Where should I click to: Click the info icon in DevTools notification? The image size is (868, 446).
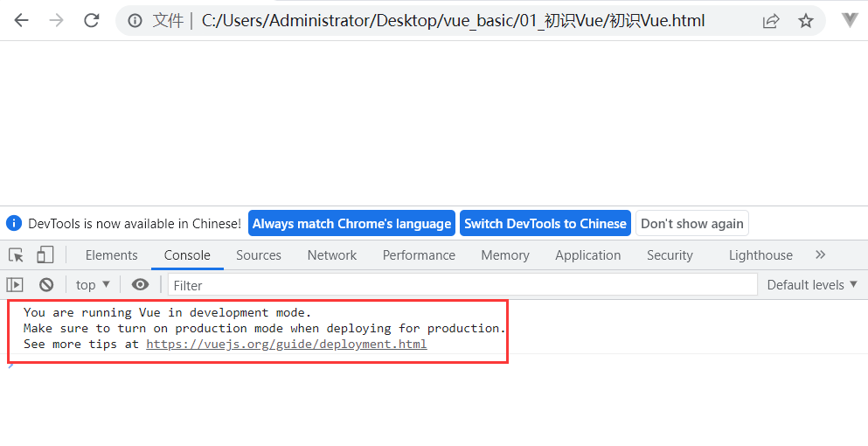pyautogui.click(x=14, y=223)
